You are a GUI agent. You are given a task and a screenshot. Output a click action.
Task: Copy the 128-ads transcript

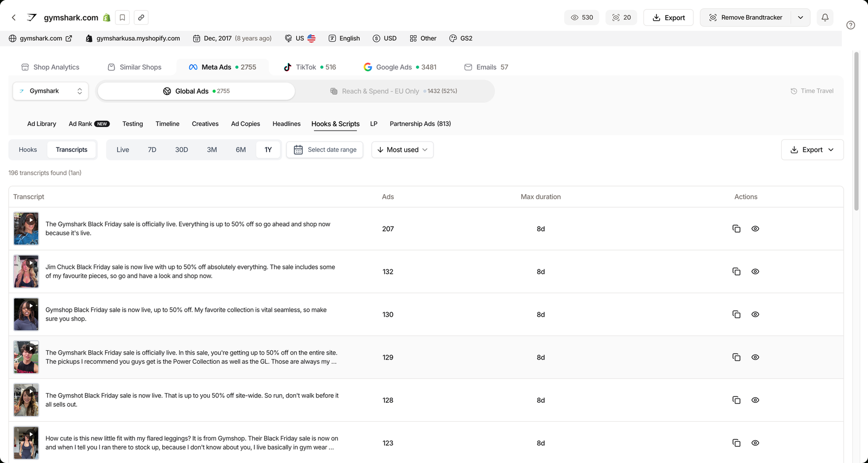tap(736, 400)
